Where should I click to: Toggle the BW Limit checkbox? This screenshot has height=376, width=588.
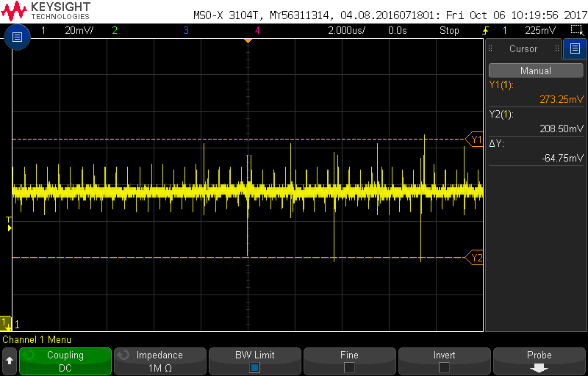(254, 367)
